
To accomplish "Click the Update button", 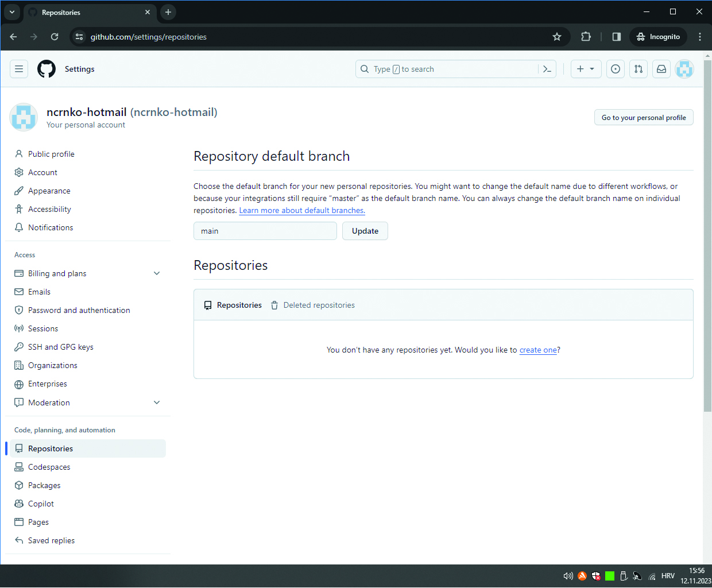I will pos(365,231).
